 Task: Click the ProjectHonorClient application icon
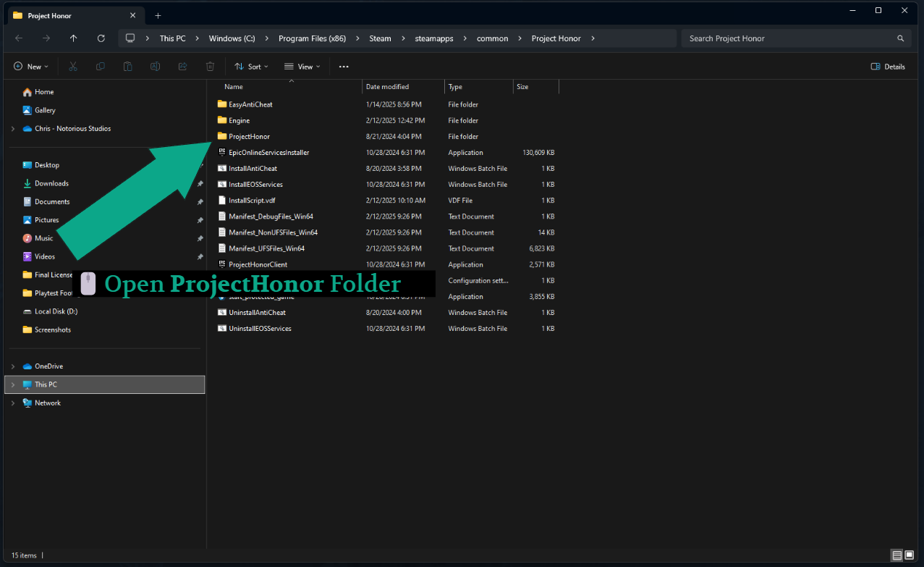pyautogui.click(x=222, y=264)
